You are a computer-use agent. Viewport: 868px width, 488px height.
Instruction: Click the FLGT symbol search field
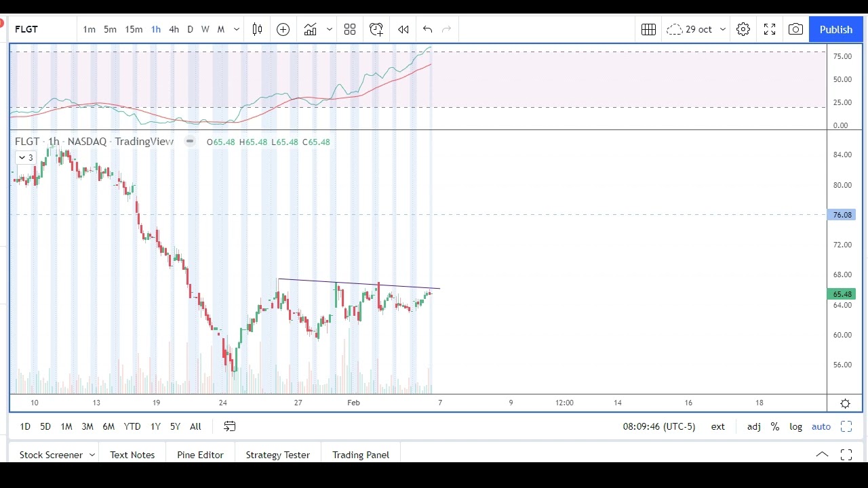pos(43,29)
